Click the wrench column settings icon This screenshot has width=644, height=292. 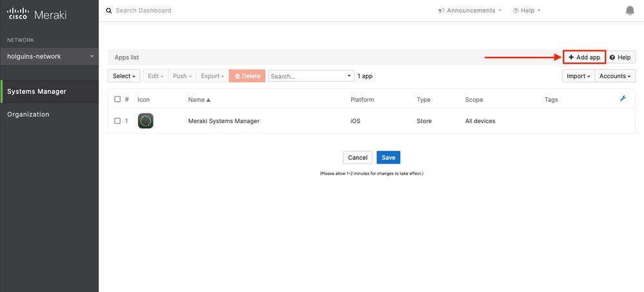[x=622, y=99]
